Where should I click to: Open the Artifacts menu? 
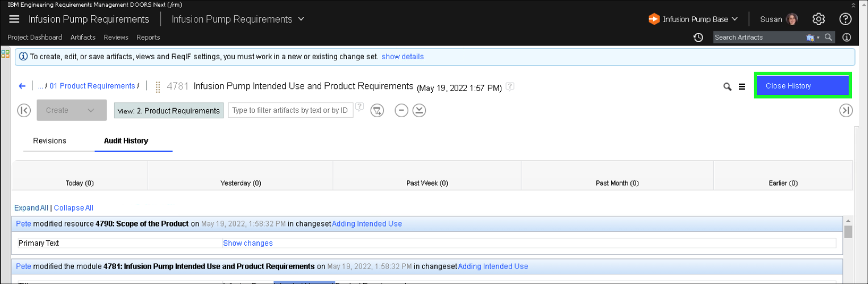(x=83, y=38)
